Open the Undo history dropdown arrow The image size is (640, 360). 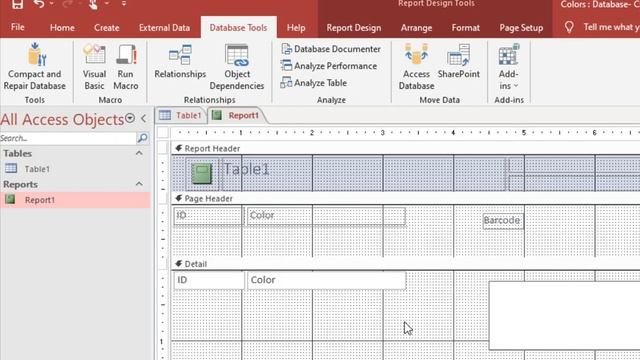tap(52, 4)
